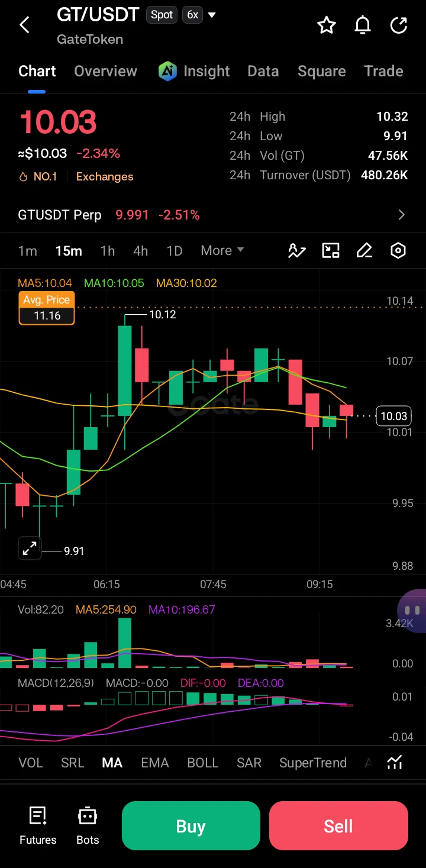The image size is (426, 868).
Task: Add GT/USDT to favorites with star icon
Action: pos(327,25)
